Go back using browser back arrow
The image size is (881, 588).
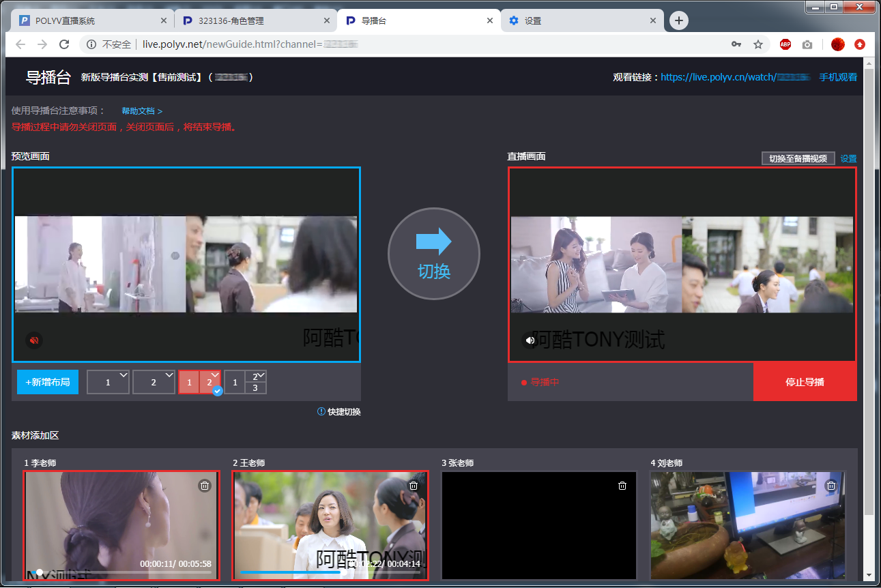click(20, 44)
